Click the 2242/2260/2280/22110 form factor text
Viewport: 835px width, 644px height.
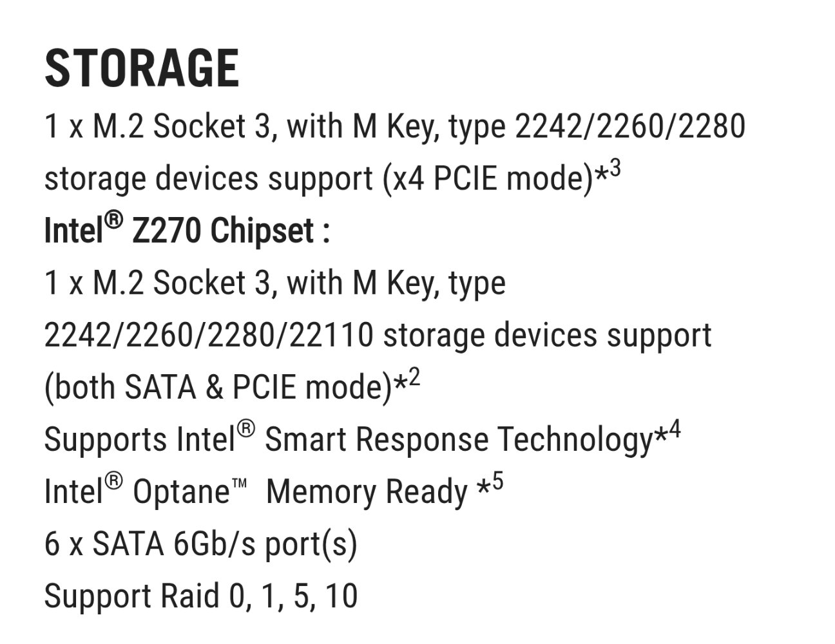coord(208,336)
